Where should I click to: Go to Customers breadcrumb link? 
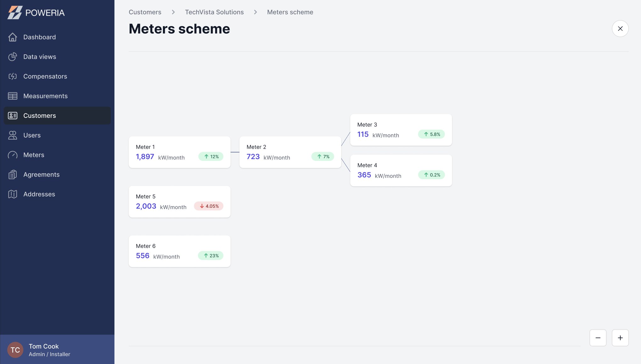(x=145, y=12)
